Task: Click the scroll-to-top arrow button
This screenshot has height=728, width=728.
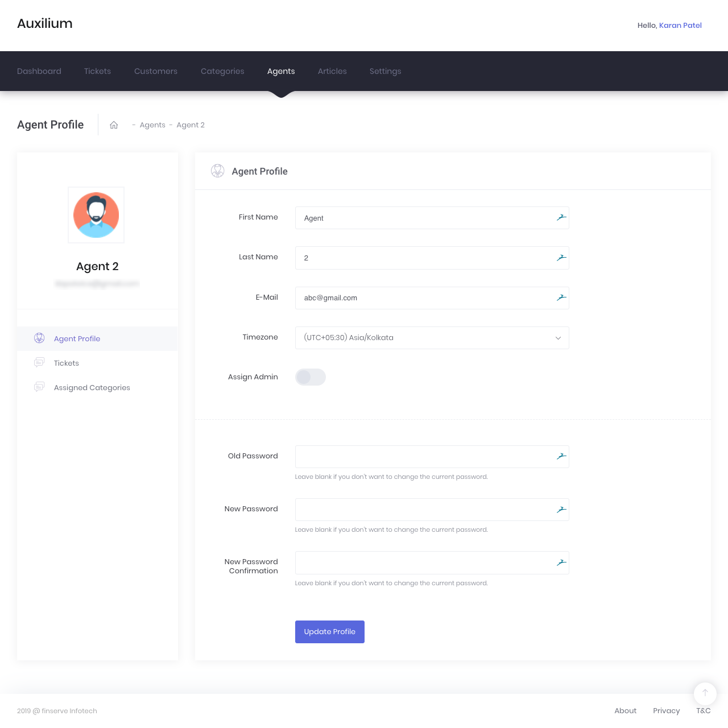Action: (705, 693)
